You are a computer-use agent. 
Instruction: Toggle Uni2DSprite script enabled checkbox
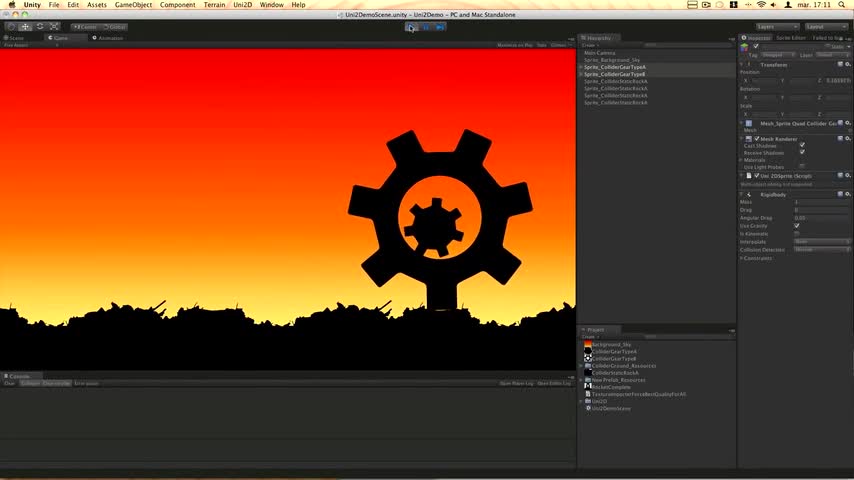point(757,176)
